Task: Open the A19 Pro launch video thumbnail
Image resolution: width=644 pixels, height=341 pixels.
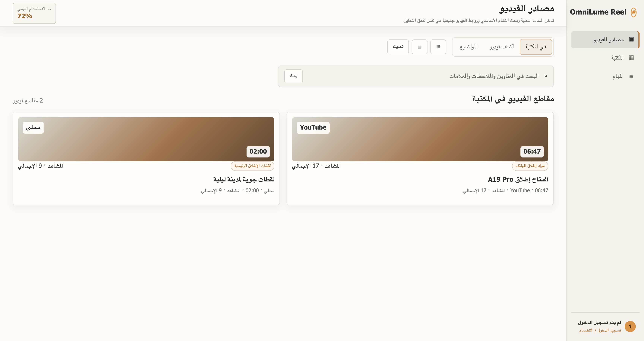Action: click(x=420, y=139)
